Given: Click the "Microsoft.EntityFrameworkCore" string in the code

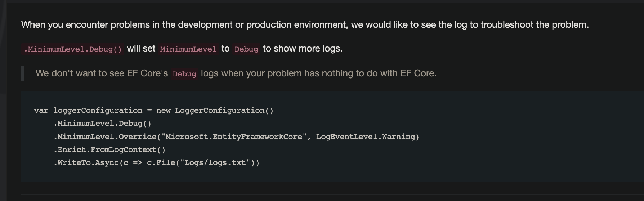Looking at the screenshot, I should click(x=234, y=137).
